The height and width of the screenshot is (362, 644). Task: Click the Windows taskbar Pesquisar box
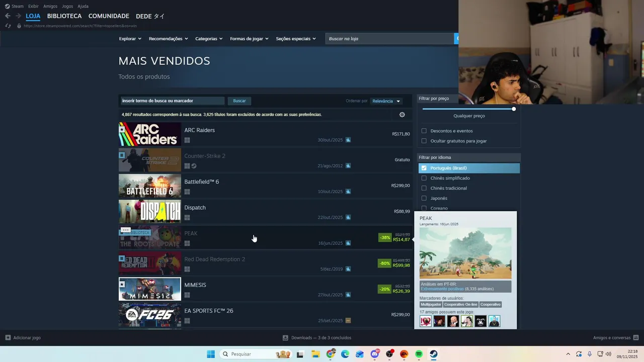coord(256,354)
